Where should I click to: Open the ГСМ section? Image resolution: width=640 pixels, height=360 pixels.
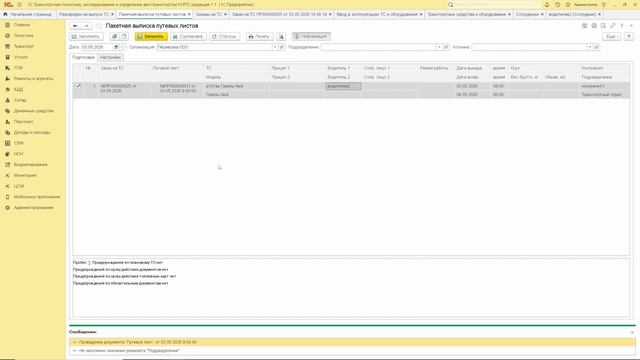click(18, 68)
